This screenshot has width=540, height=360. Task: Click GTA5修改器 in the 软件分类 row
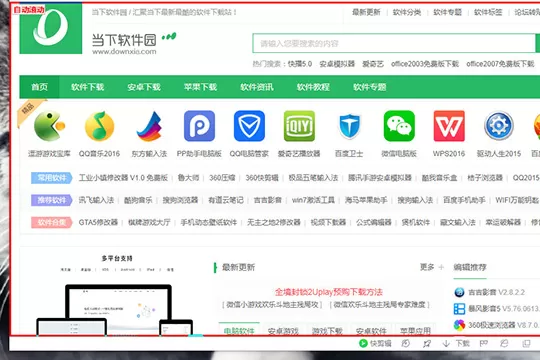(98, 223)
